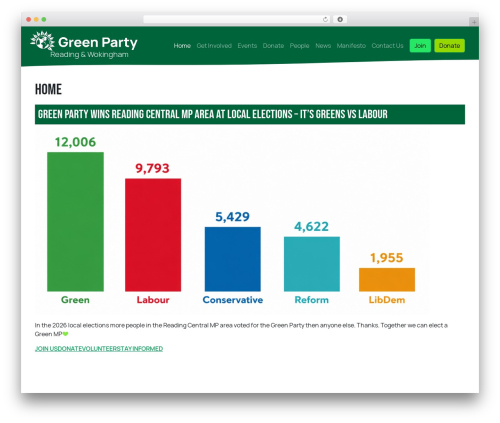Click the 5,429 vote count
Viewport: 500px width, 423px height.
(x=232, y=217)
